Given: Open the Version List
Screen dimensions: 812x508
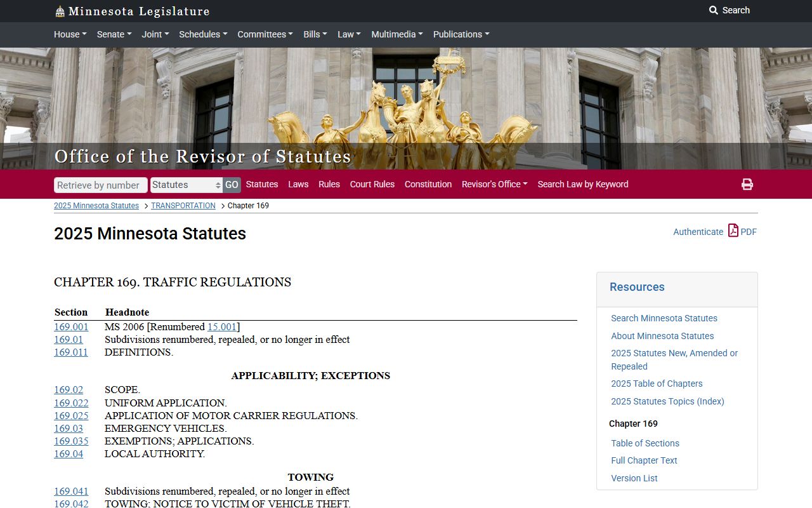Looking at the screenshot, I should click(634, 478).
